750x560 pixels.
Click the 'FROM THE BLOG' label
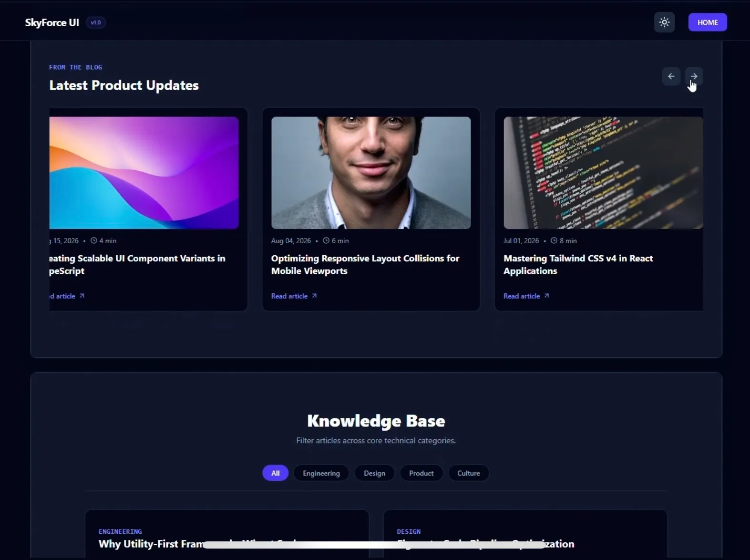point(75,67)
